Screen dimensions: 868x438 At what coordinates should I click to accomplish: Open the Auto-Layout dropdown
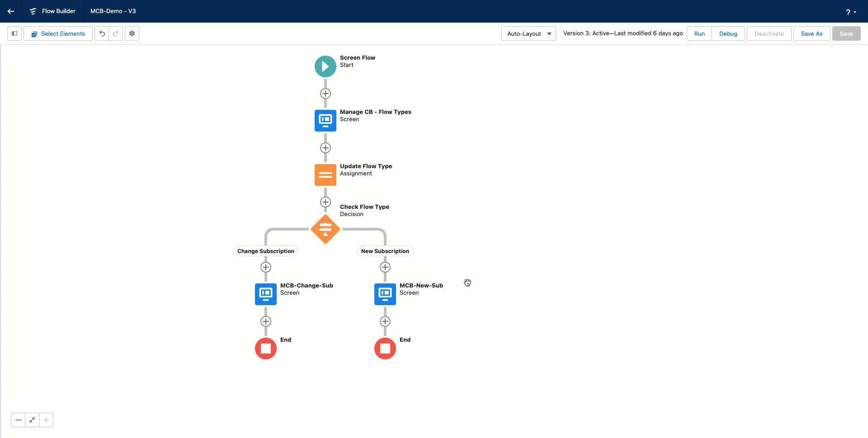point(528,33)
